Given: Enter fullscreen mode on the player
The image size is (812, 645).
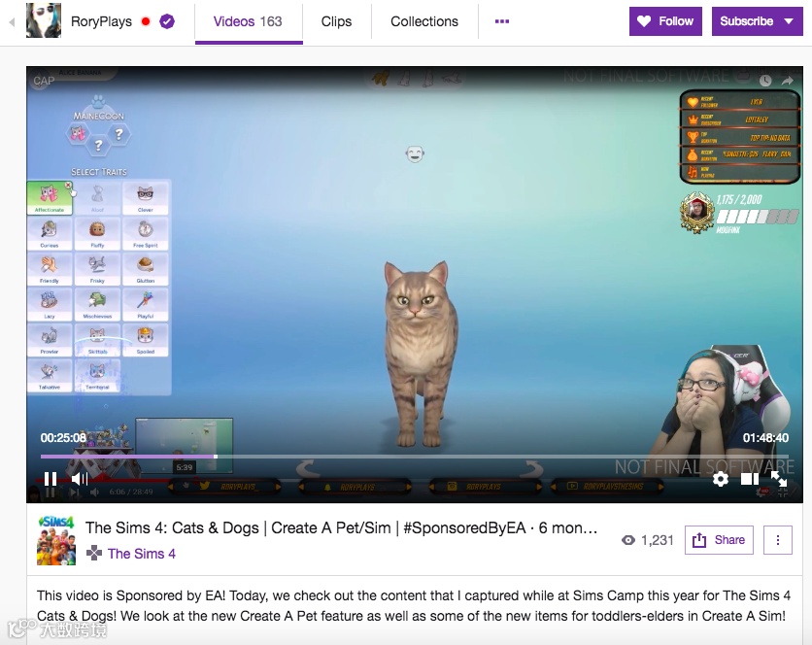Looking at the screenshot, I should click(x=778, y=479).
